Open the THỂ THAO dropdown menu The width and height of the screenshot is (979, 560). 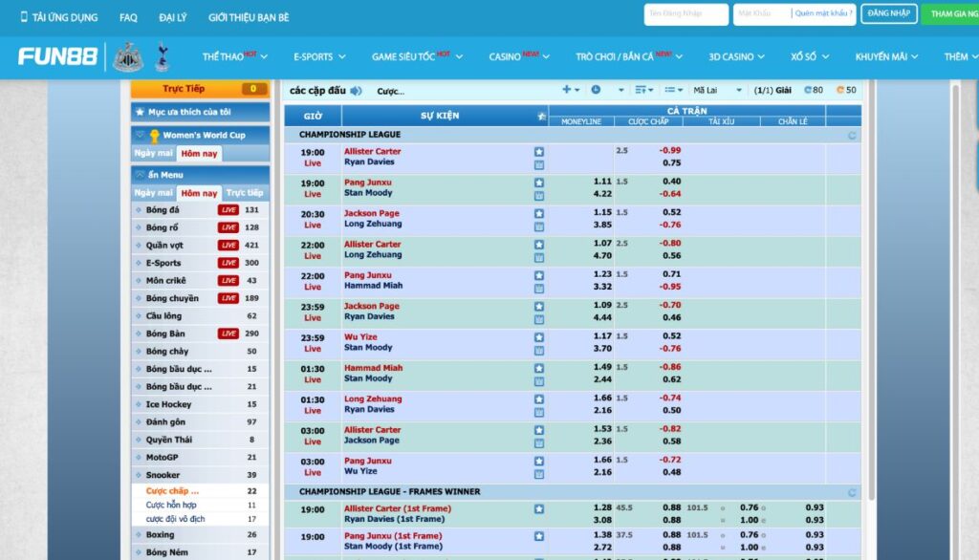[235, 56]
